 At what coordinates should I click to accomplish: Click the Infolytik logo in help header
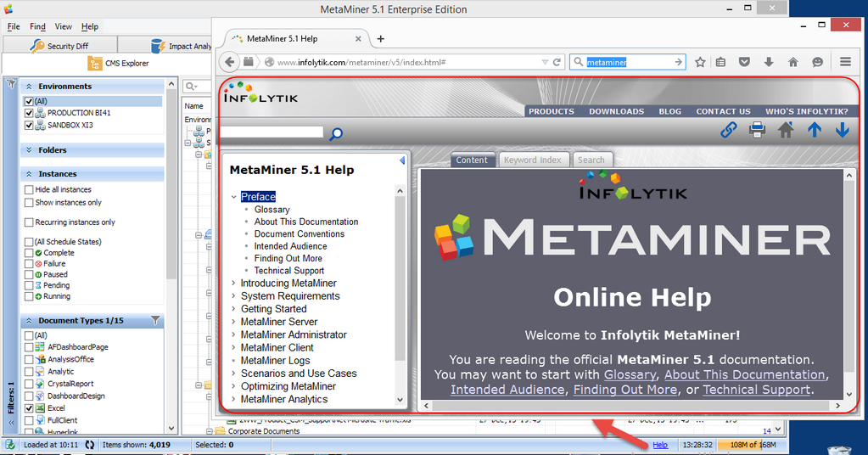260,93
